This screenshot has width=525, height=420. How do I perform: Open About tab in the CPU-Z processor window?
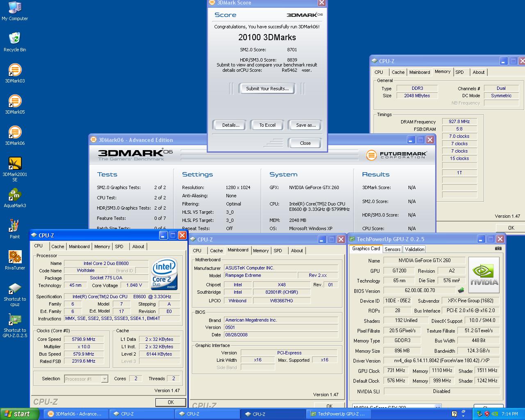138,247
